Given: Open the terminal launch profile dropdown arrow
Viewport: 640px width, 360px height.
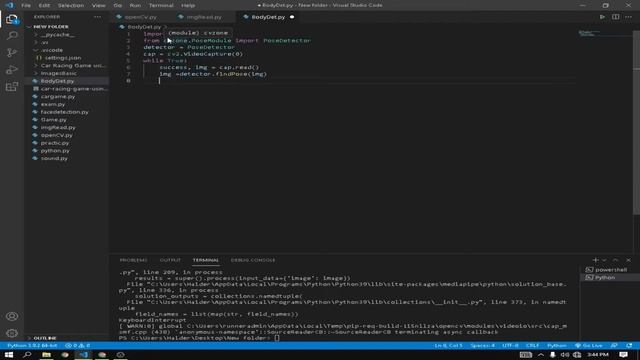Looking at the screenshot, I should [x=604, y=260].
